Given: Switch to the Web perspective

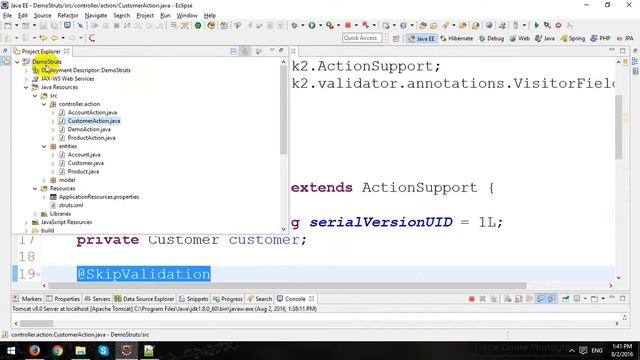Looking at the screenshot, I should click(x=520, y=38).
